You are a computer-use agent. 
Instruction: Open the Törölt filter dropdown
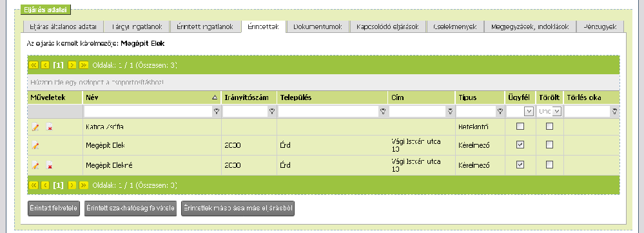[x=556, y=112]
